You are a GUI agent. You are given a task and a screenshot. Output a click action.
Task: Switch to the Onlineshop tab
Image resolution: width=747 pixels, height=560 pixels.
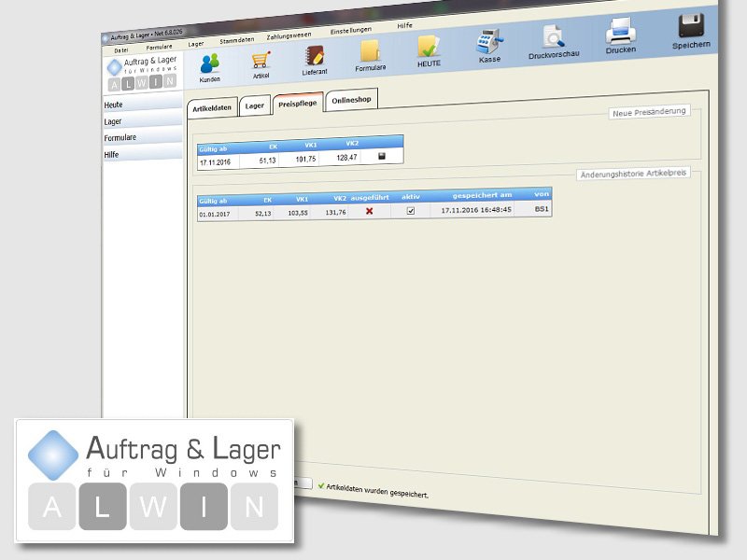(352, 100)
